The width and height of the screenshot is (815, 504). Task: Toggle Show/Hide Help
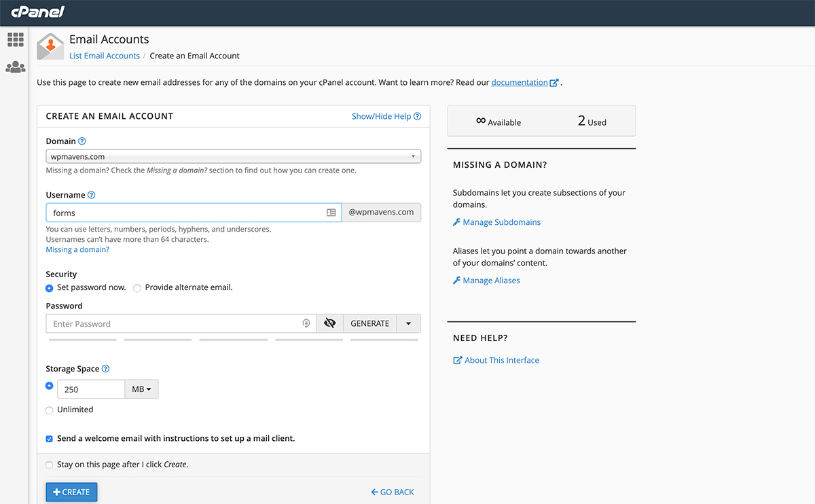pos(381,116)
